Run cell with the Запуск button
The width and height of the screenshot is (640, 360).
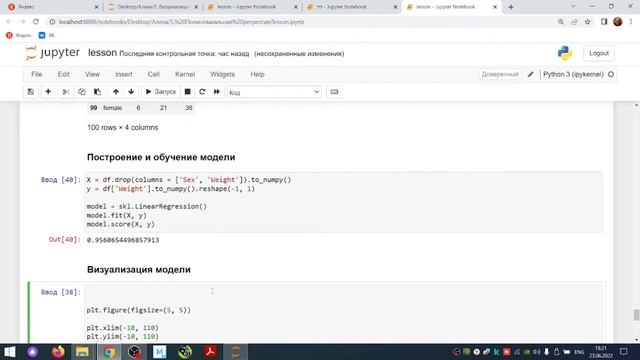160,92
